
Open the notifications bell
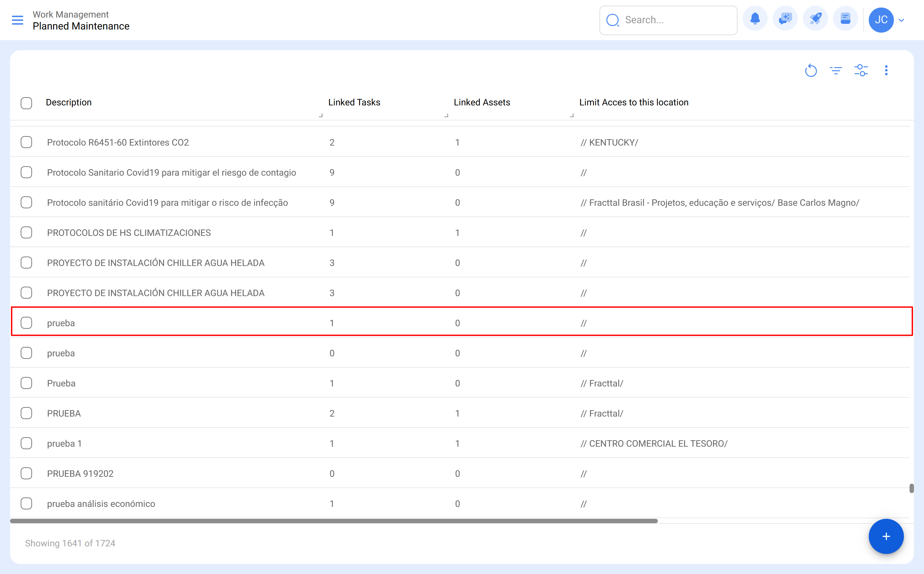755,19
